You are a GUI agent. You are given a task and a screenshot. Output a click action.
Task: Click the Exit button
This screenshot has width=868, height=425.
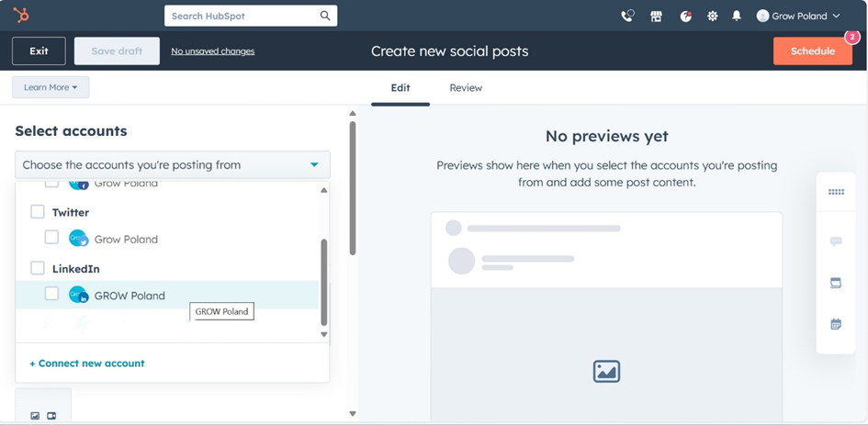point(39,50)
